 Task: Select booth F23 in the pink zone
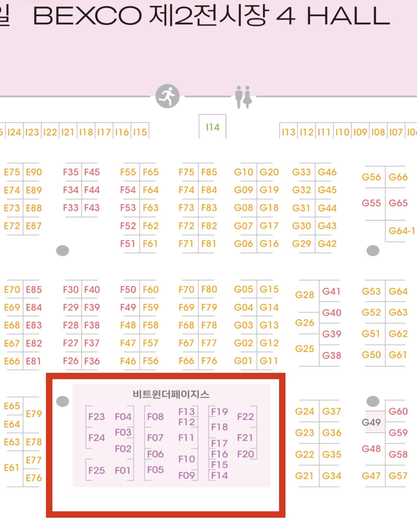click(96, 417)
